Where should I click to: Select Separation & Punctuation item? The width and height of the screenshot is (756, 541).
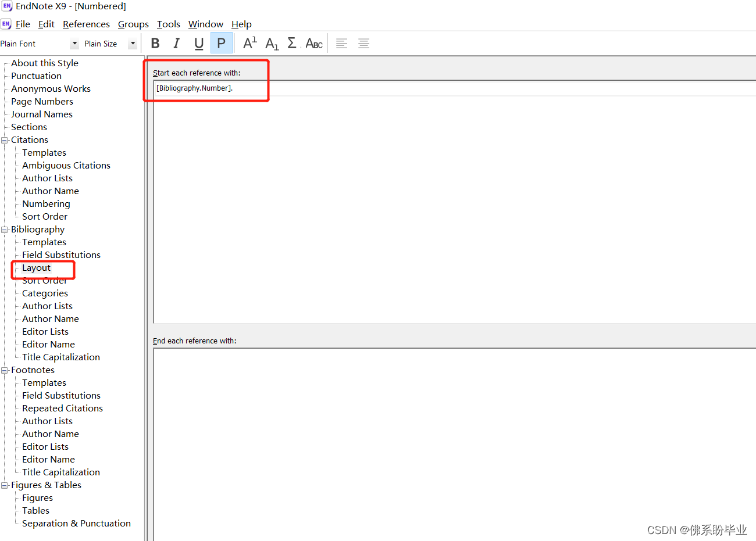tap(76, 524)
